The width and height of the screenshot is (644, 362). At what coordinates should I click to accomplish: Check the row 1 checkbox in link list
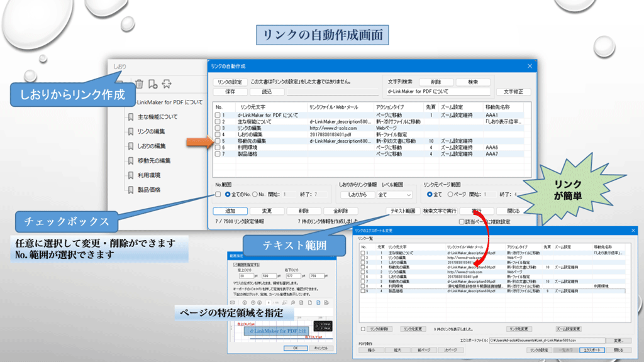[218, 116]
